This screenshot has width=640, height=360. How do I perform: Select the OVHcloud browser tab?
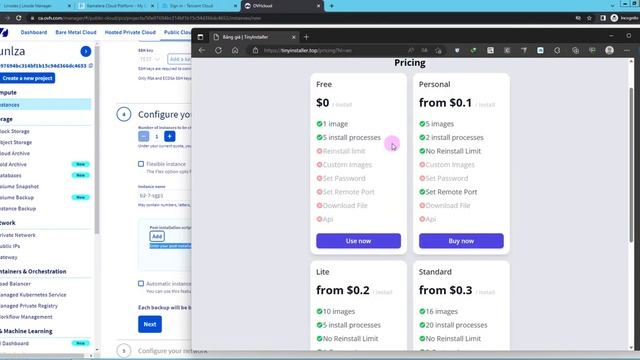click(282, 6)
